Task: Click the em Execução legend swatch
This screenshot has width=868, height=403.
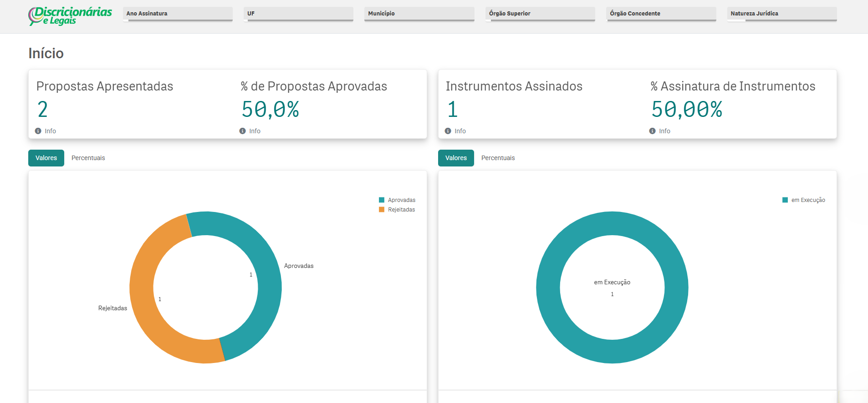Action: tap(785, 200)
